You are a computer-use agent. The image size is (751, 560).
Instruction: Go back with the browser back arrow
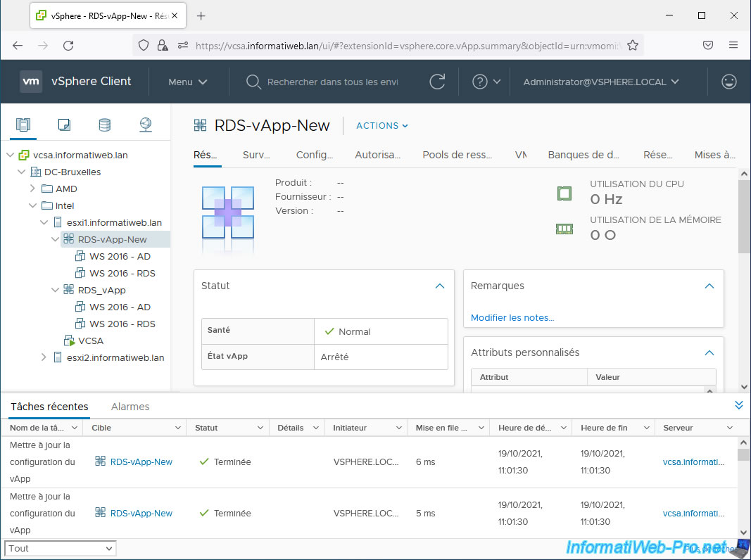click(18, 46)
